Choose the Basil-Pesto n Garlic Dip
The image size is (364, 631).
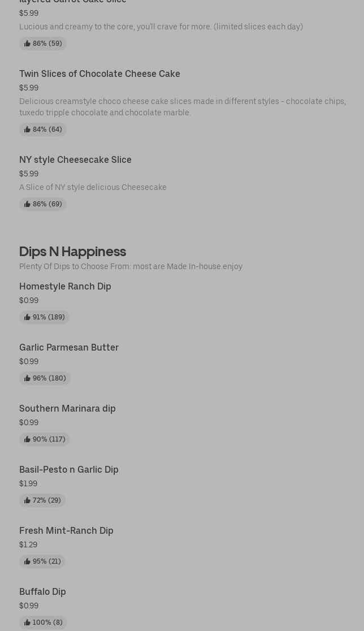tap(69, 469)
